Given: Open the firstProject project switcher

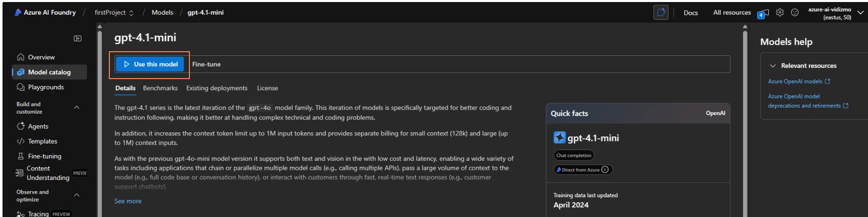Looking at the screenshot, I should (114, 13).
